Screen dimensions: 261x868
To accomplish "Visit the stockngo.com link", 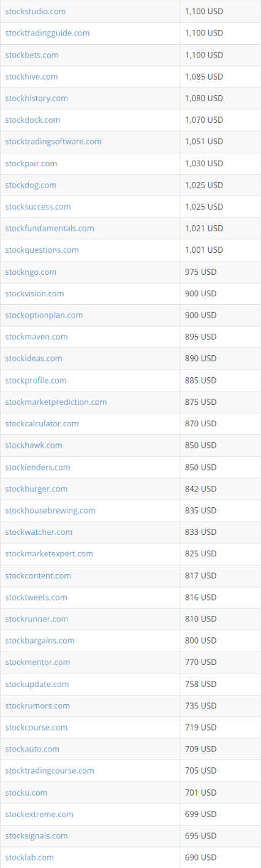I will (31, 272).
